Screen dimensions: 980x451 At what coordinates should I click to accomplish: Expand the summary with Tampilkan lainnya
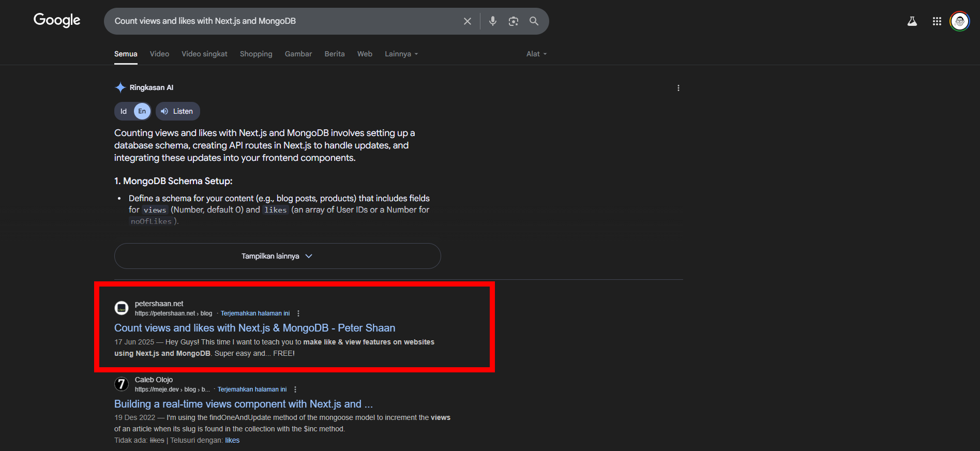pos(277,256)
